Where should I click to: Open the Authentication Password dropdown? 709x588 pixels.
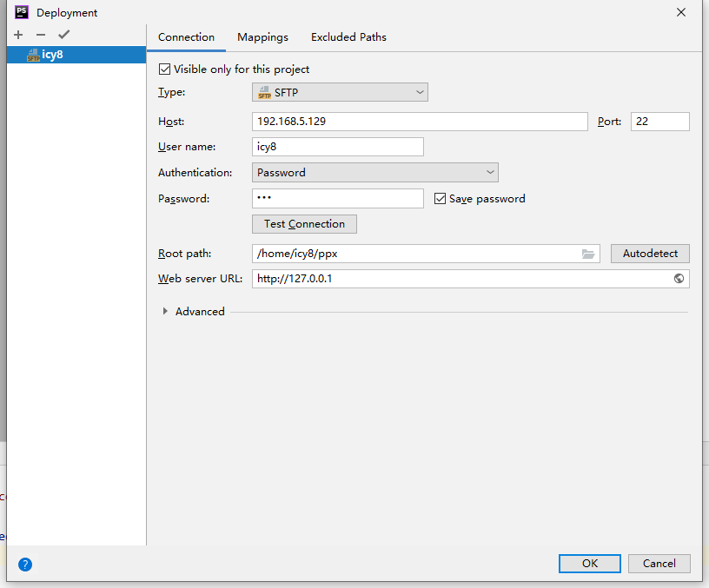coord(374,173)
